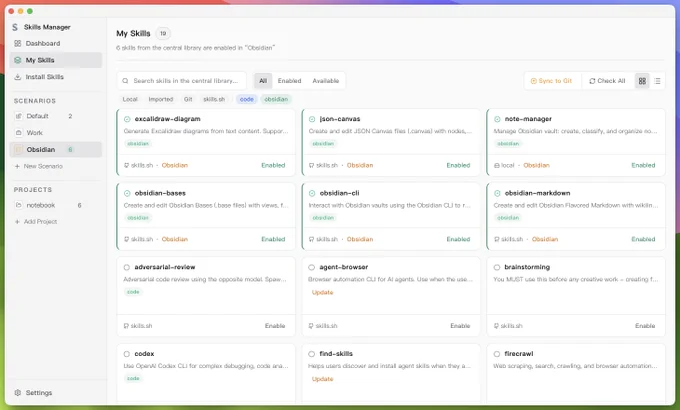The image size is (680, 410).
Task: Check the brainstorming circle
Action: 497,267
